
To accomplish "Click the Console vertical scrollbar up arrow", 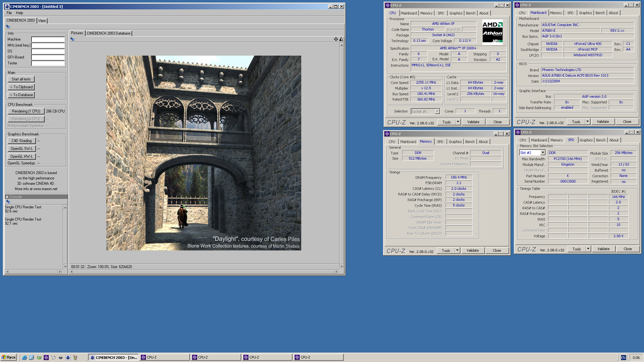I will (65, 207).
